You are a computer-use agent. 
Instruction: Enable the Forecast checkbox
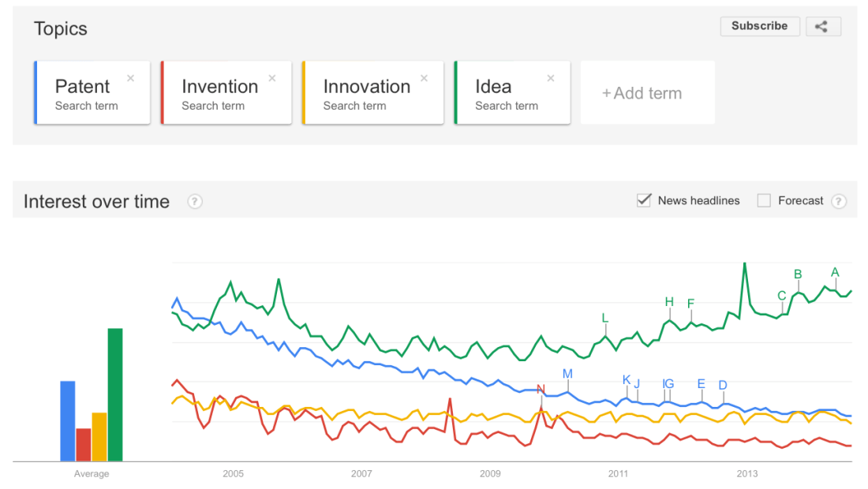point(764,200)
